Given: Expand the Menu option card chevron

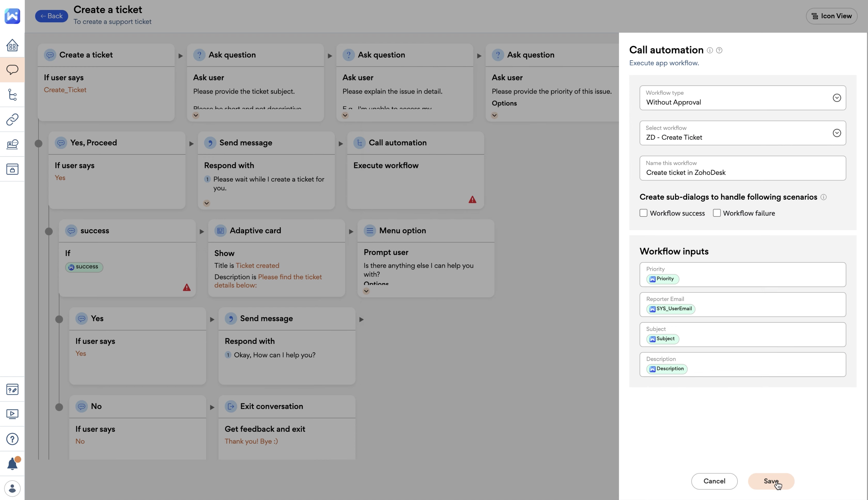Looking at the screenshot, I should [x=366, y=291].
